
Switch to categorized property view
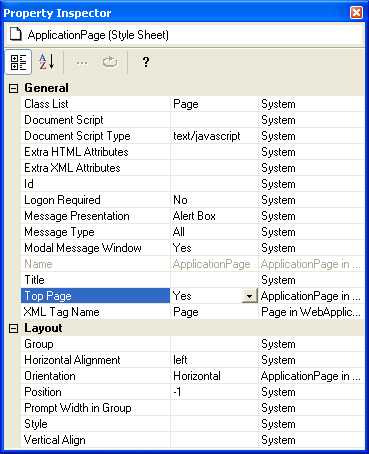(x=18, y=62)
